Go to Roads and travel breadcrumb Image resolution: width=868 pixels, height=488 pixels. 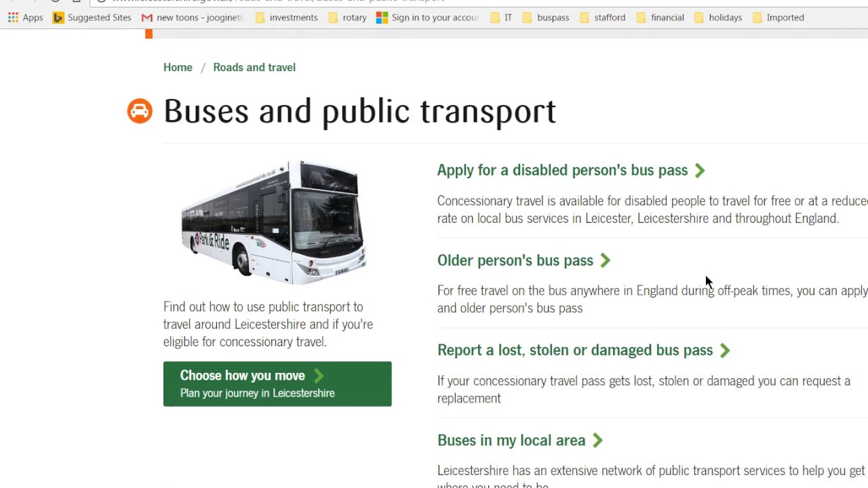[x=254, y=67]
